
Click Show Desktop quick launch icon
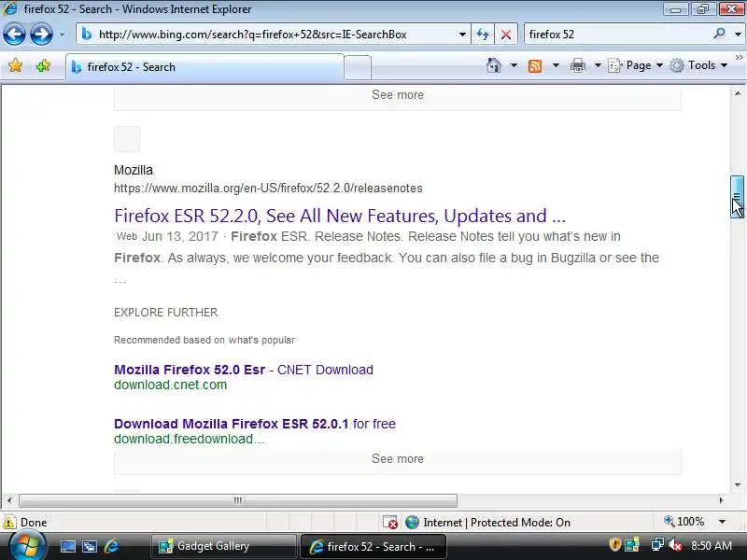pos(67,546)
